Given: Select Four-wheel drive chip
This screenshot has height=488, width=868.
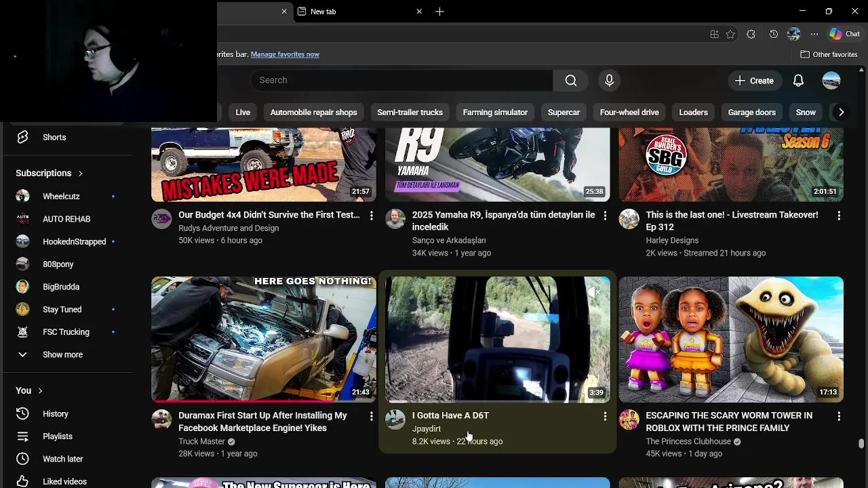Looking at the screenshot, I should (629, 113).
